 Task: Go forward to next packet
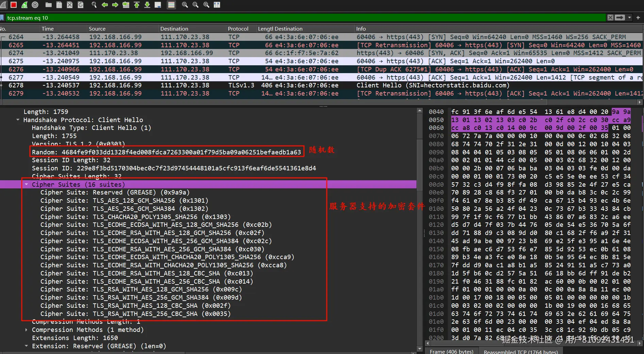[x=115, y=5]
